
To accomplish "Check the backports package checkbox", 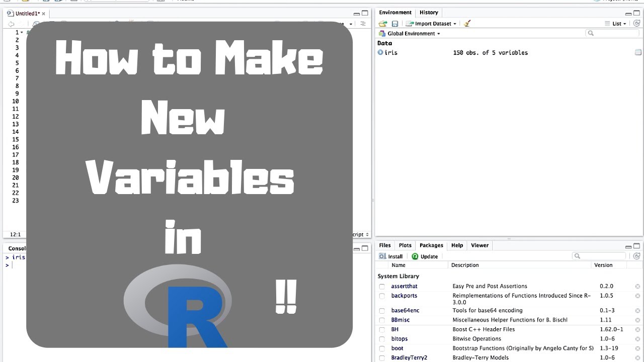I will click(382, 296).
